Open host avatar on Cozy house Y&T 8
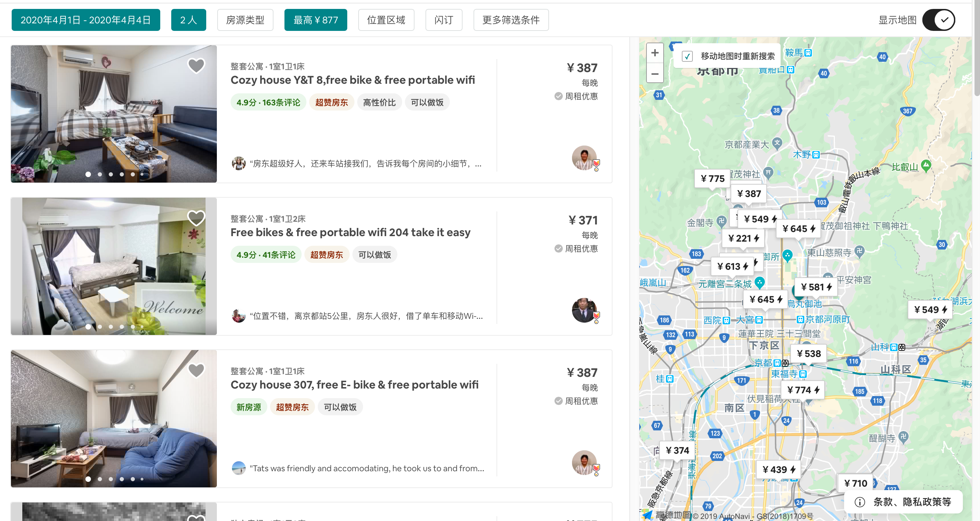Viewport: 980px width, 521px height. [x=584, y=158]
